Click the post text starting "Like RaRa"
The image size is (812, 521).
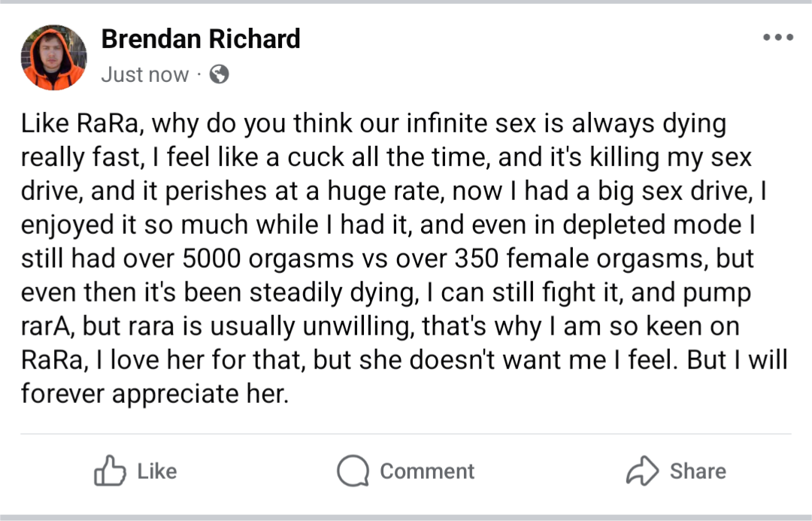tap(404, 258)
